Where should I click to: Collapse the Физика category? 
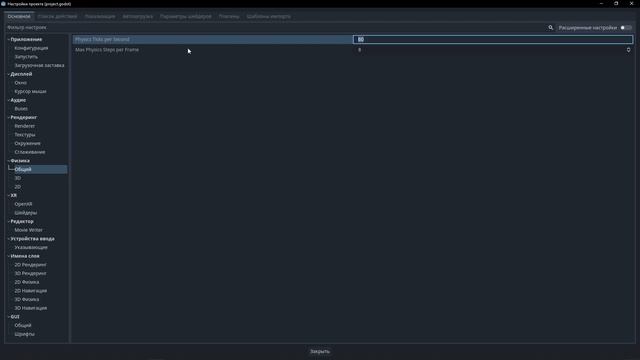pyautogui.click(x=9, y=161)
